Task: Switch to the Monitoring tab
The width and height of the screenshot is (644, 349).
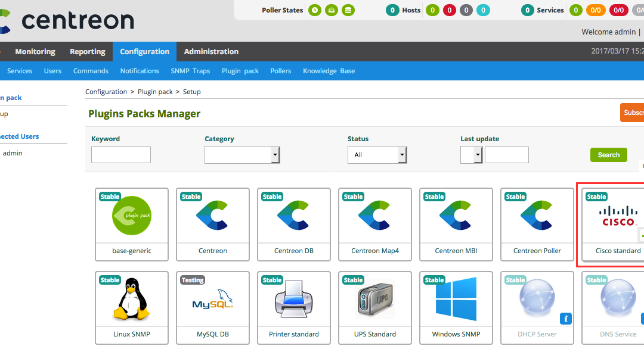Action: tap(35, 52)
